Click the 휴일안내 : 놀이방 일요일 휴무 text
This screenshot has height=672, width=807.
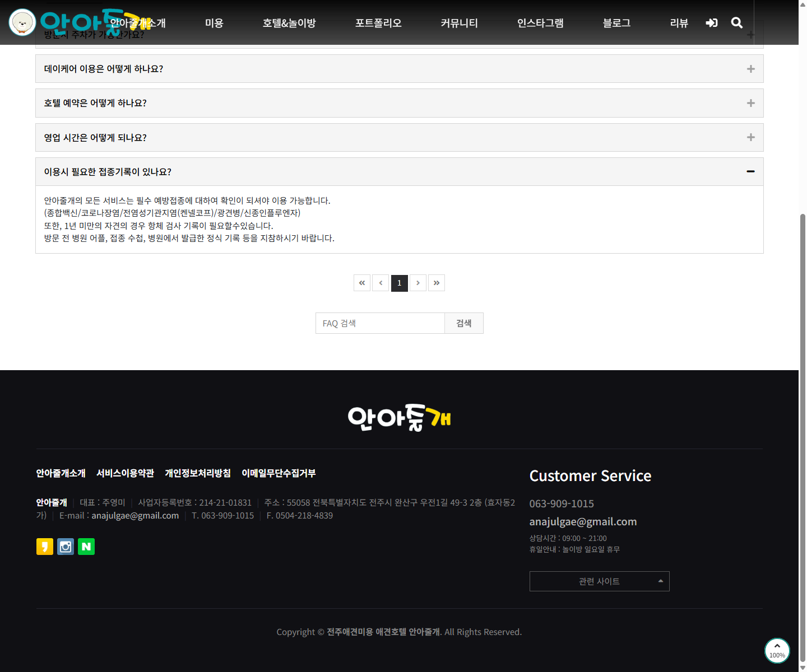coord(575,549)
